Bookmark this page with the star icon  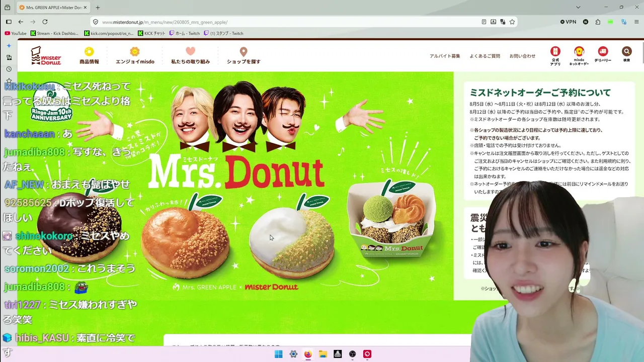pyautogui.click(x=512, y=22)
